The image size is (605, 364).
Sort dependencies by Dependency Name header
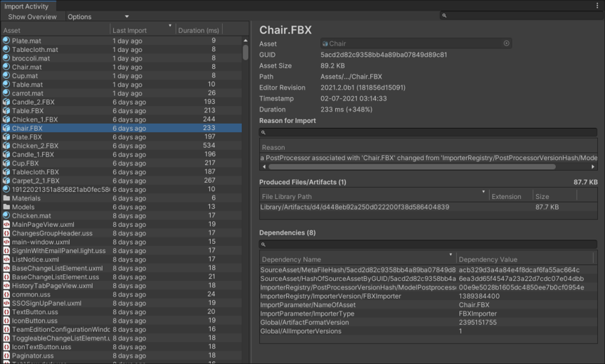tap(357, 259)
